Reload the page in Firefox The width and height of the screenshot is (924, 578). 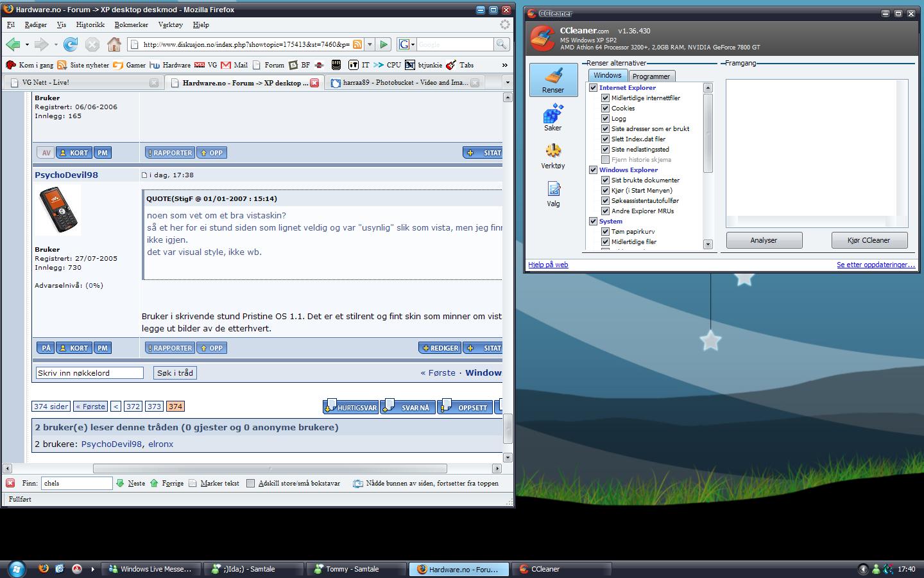71,44
